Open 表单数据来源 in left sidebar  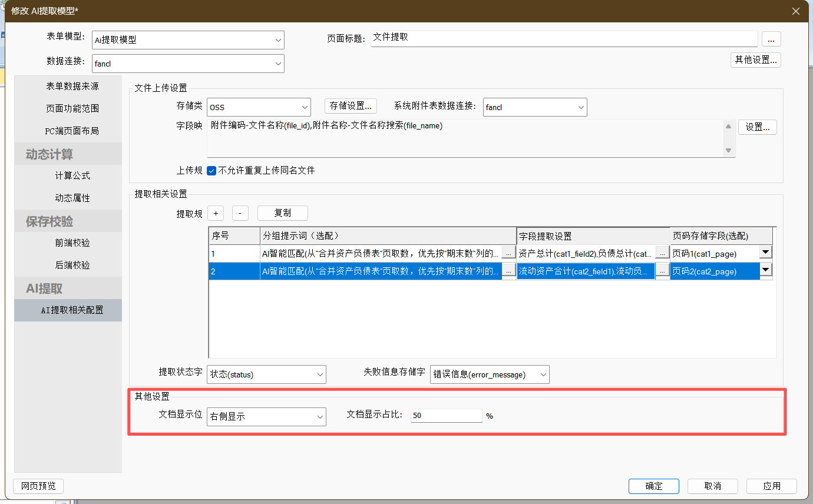[72, 86]
